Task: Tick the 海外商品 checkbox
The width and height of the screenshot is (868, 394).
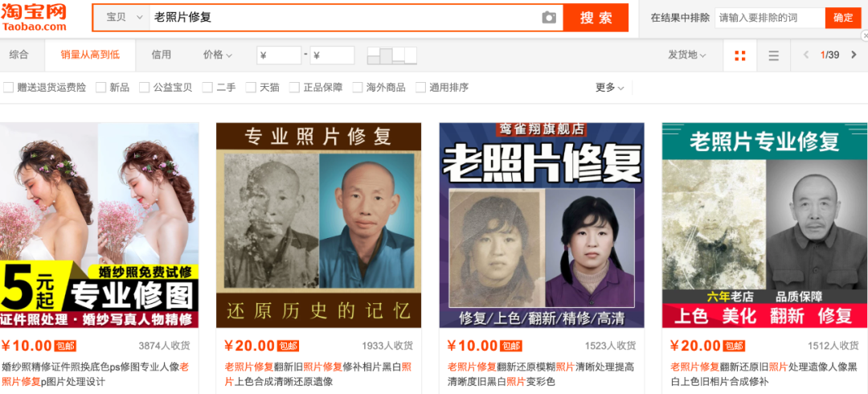Action: tap(358, 88)
